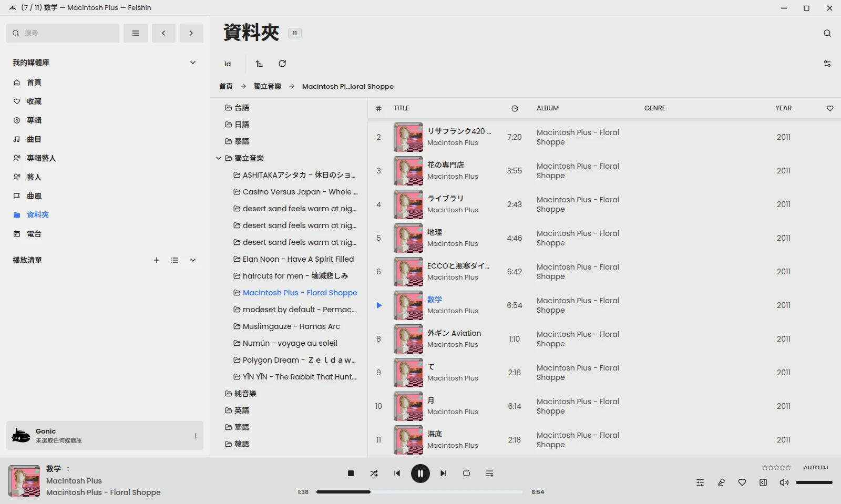
Task: Toggle the sort order icon
Action: coord(259,64)
